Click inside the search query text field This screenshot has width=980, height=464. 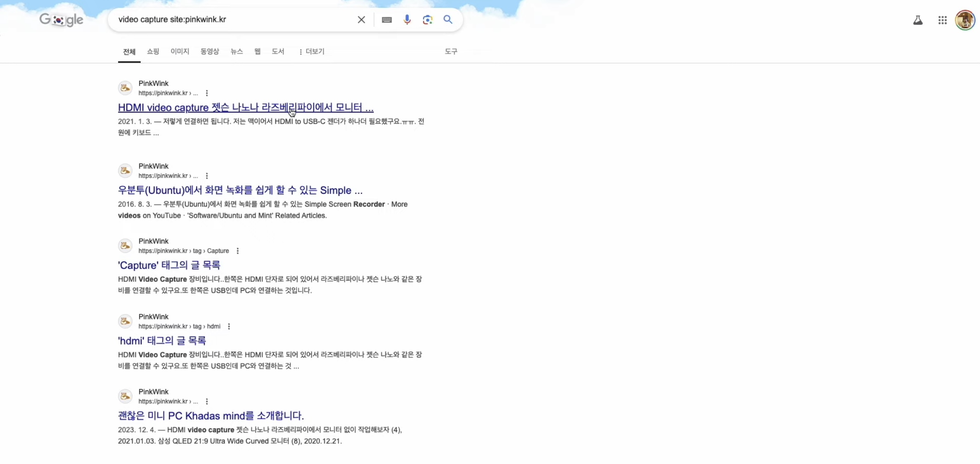231,19
